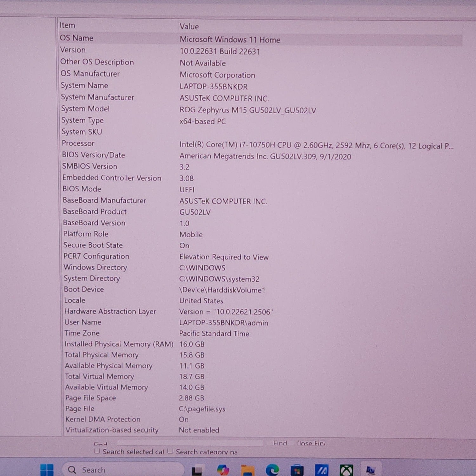
Task: Click the taskbar Search box
Action: click(124, 470)
